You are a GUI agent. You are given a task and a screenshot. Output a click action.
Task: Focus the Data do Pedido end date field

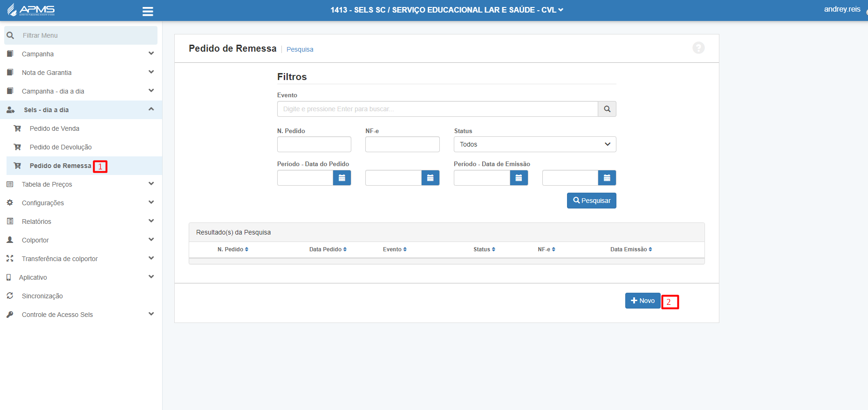[x=394, y=178]
